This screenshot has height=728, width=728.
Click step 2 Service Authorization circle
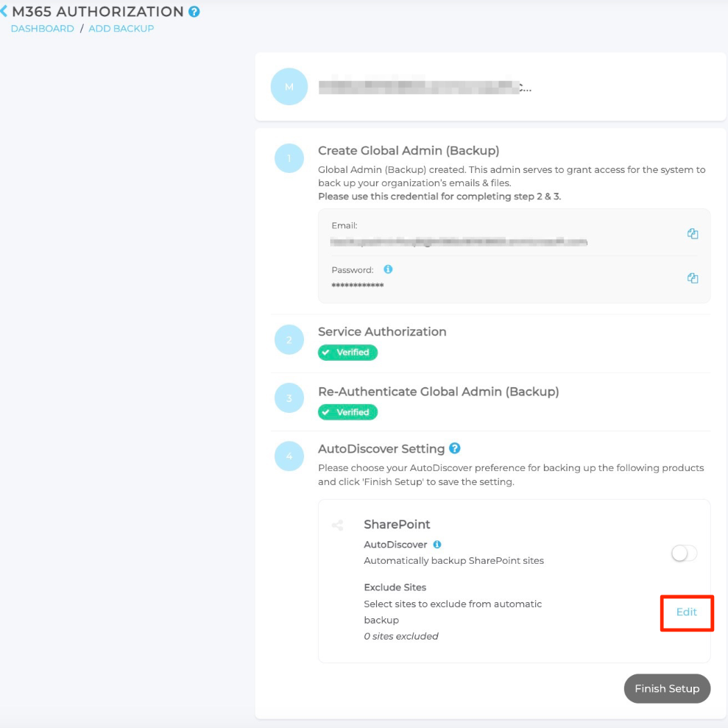(x=289, y=340)
